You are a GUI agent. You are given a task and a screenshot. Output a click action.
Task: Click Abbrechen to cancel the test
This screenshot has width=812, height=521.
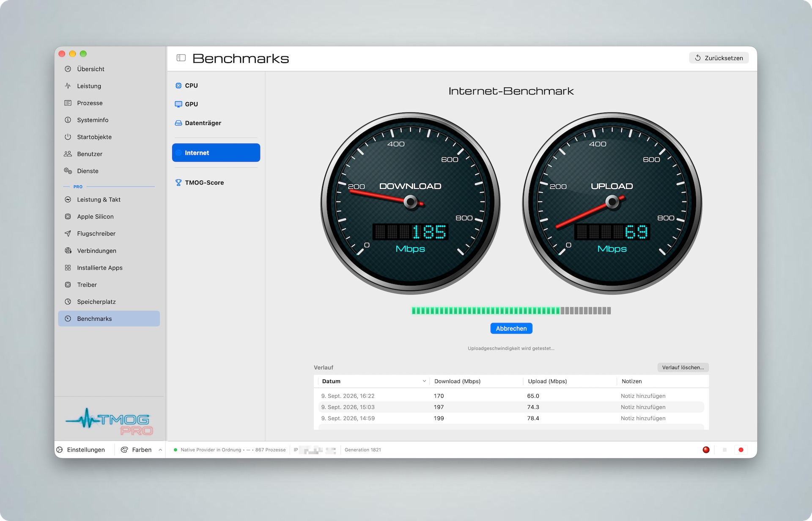point(511,328)
